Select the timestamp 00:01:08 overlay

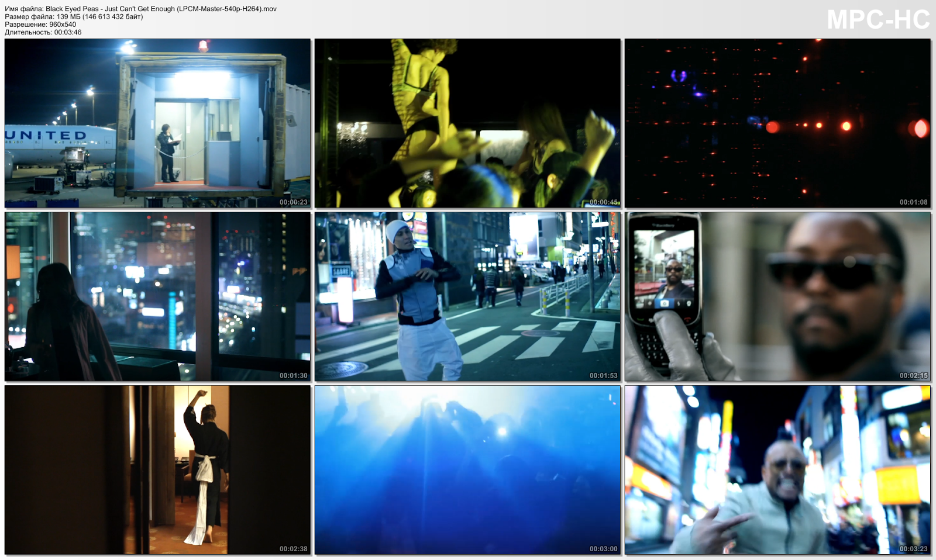913,202
